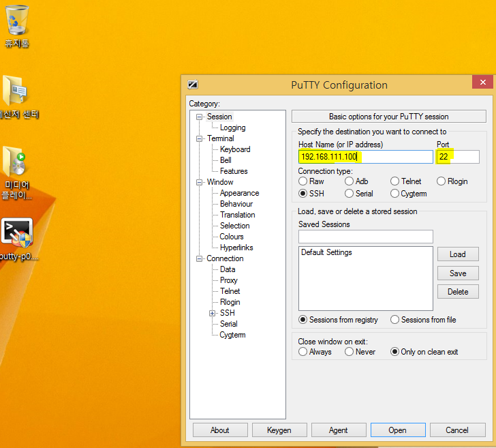496x448 pixels.
Task: Click the Saved Sessions name field
Action: coord(365,237)
